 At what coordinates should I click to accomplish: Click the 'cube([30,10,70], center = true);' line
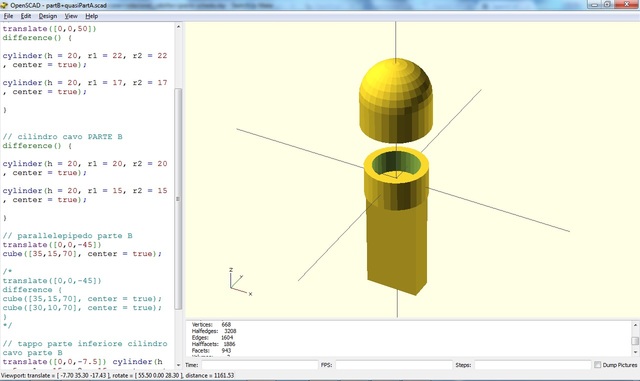[82, 307]
